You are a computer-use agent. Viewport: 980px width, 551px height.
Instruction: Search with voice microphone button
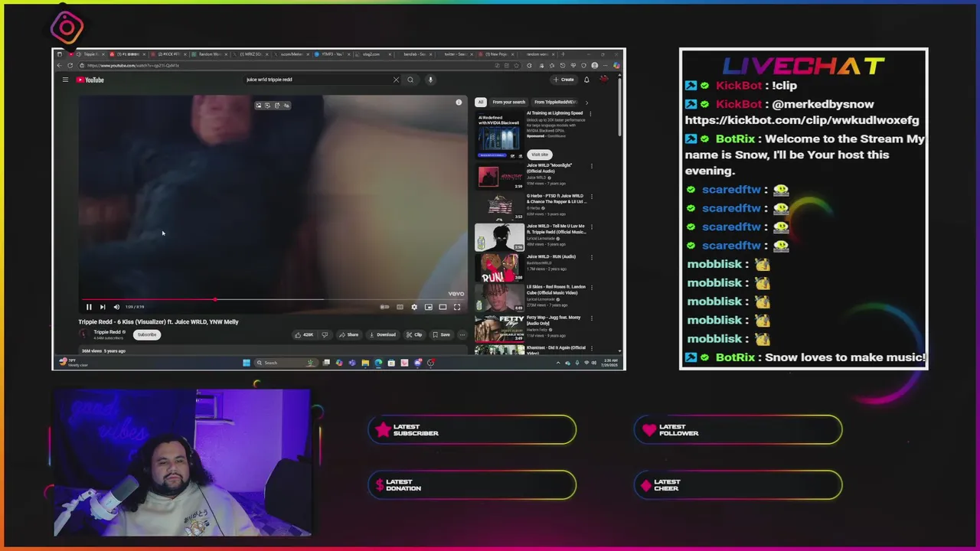tap(430, 80)
